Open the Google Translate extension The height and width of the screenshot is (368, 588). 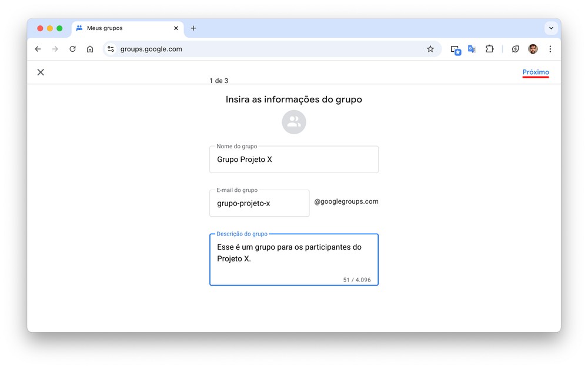(472, 49)
